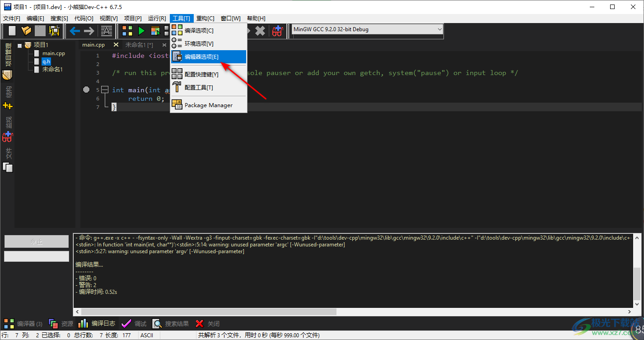Click the gray X stop execution icon
Image resolution: width=644 pixels, height=340 pixels.
pos(260,31)
